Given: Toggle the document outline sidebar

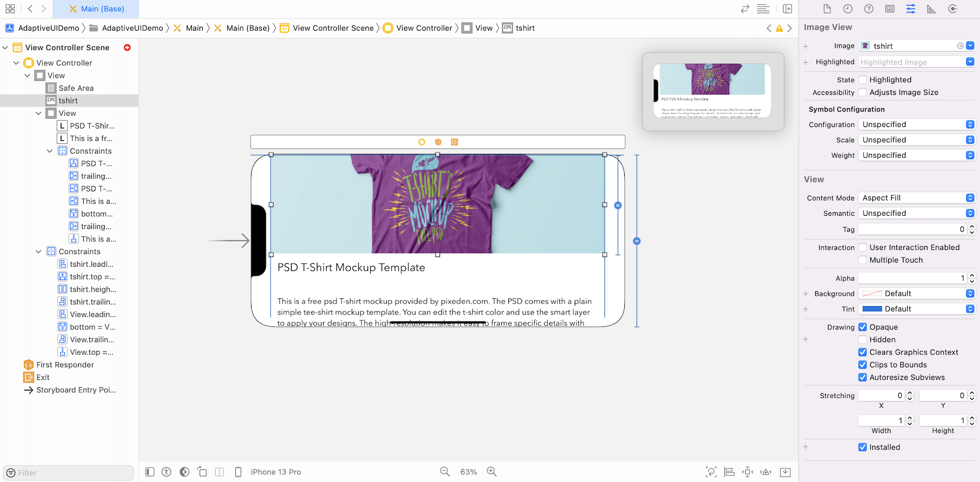Looking at the screenshot, I should click(x=150, y=472).
